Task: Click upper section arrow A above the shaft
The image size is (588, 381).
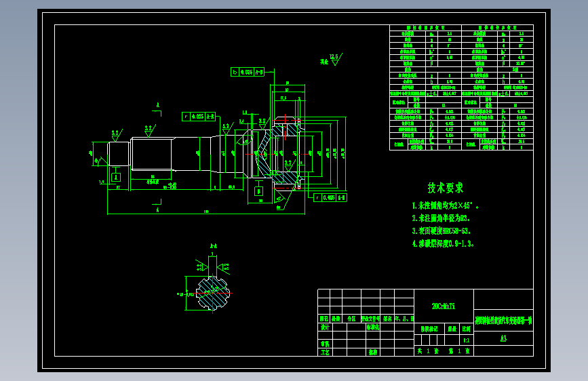Action: coord(157,107)
